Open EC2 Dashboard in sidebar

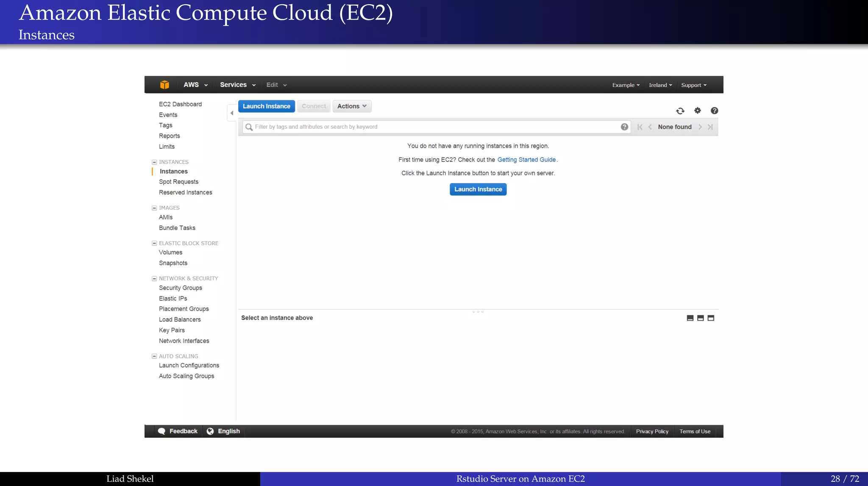pyautogui.click(x=180, y=104)
